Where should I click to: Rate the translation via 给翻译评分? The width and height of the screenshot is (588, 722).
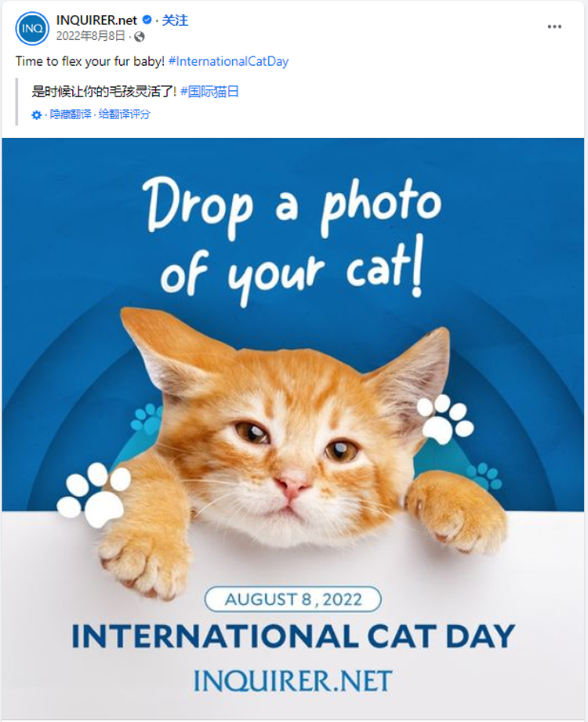pyautogui.click(x=124, y=114)
